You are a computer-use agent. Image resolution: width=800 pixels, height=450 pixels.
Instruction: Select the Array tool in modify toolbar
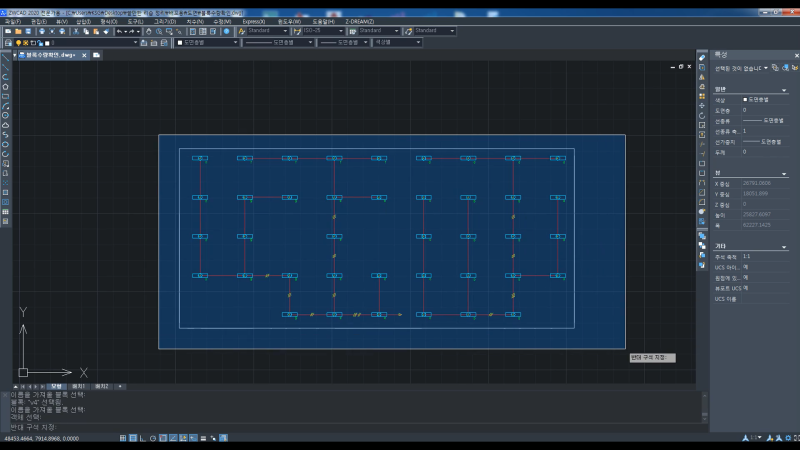702,96
